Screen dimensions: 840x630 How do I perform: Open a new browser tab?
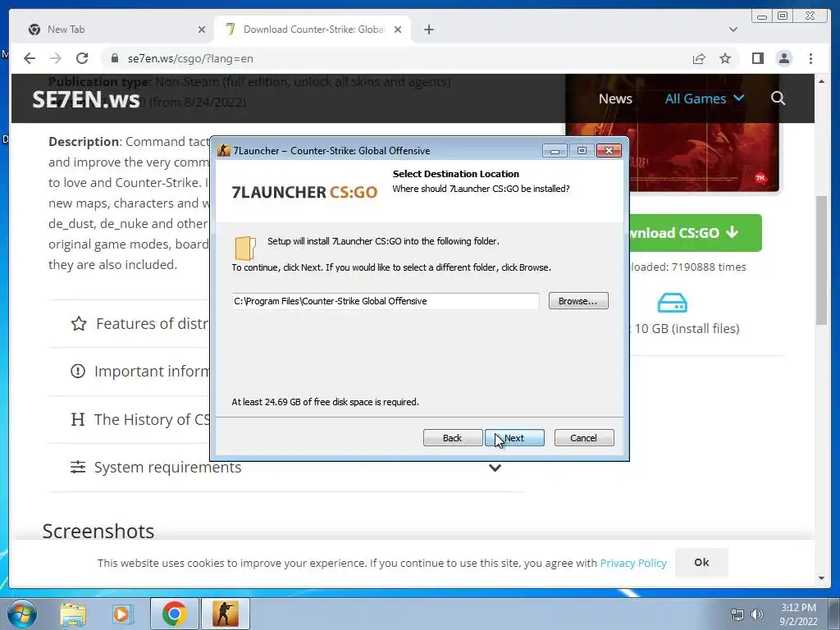pos(428,30)
